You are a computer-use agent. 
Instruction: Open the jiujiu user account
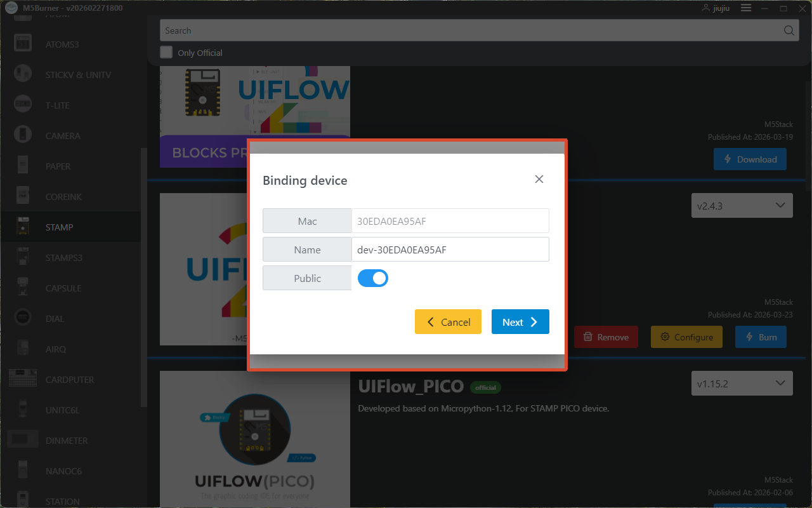[x=717, y=8]
